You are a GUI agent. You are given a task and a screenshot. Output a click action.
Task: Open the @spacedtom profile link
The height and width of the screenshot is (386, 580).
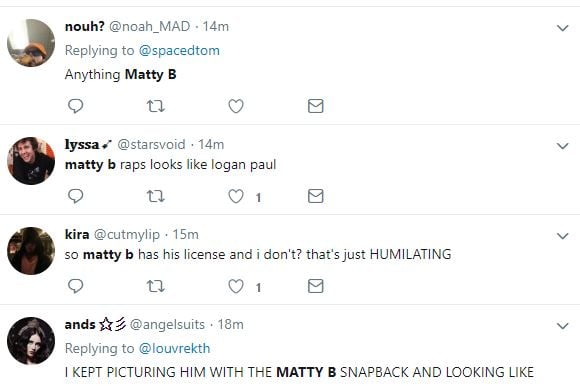pos(179,50)
